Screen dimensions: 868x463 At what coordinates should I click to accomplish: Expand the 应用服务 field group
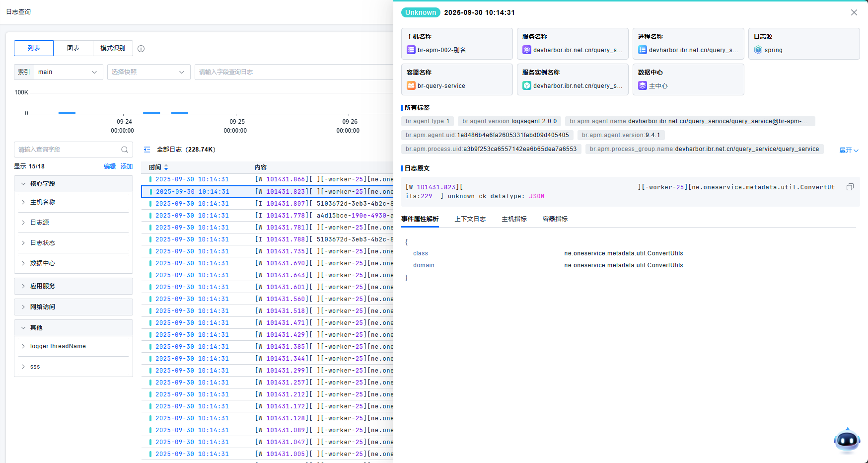(73, 286)
